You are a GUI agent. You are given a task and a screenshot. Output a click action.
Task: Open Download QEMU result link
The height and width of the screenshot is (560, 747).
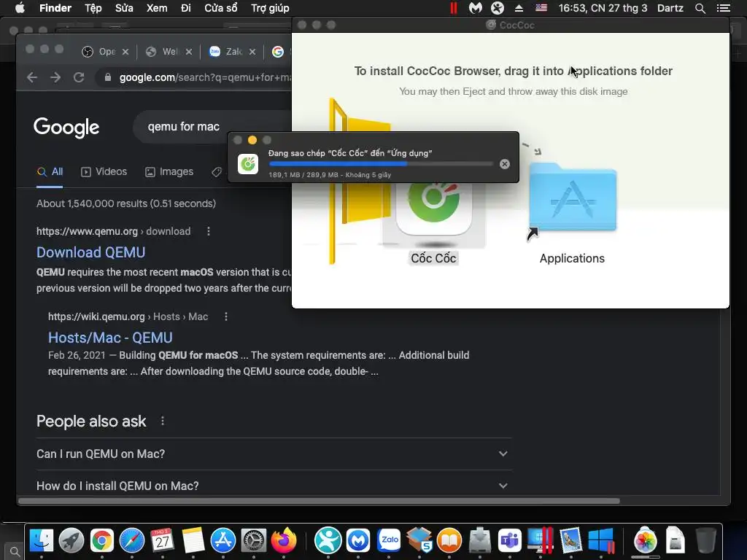pyautogui.click(x=91, y=252)
